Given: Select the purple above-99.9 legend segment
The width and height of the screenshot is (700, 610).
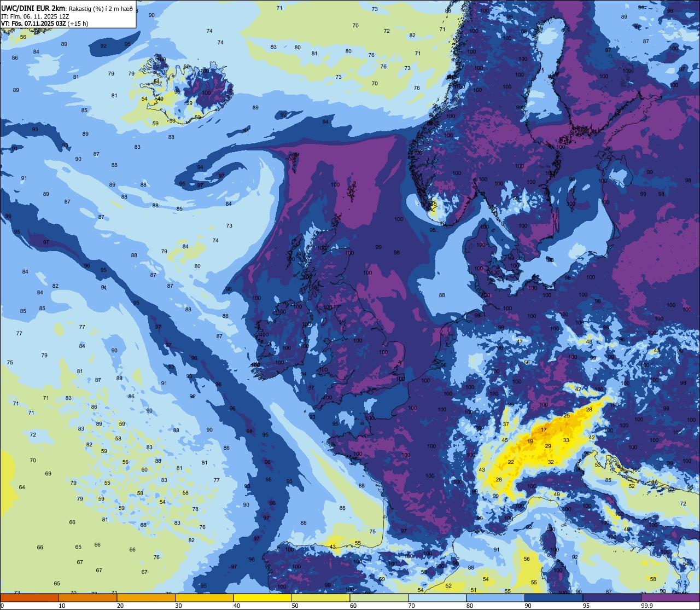Looking at the screenshot, I should 670,598.
